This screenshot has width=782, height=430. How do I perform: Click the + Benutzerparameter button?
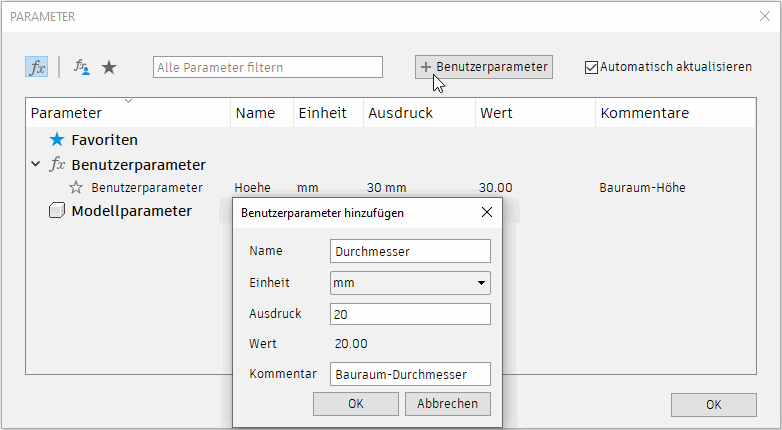point(484,67)
